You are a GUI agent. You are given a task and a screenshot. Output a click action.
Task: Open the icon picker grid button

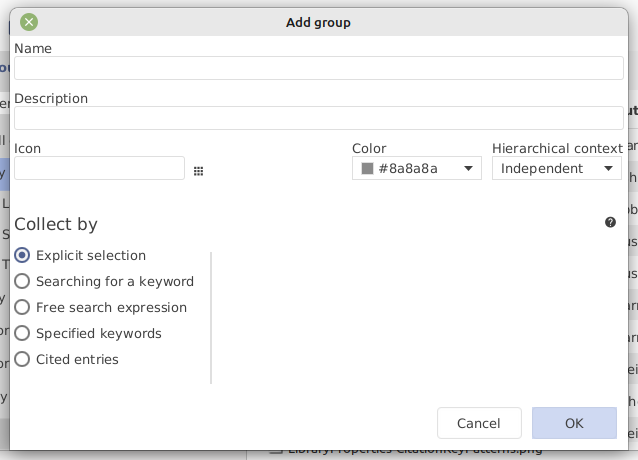[x=198, y=171]
